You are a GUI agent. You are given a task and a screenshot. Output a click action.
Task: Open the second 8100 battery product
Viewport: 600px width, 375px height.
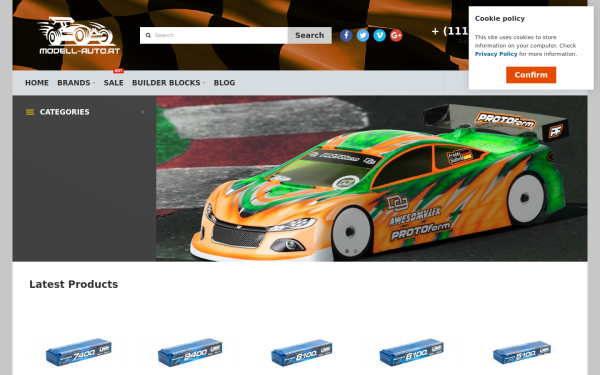[412, 352]
